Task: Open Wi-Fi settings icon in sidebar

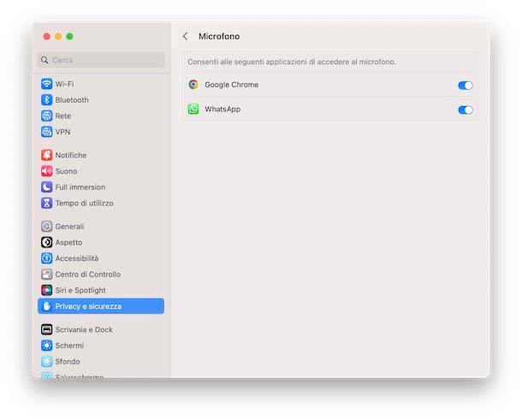Action: click(46, 84)
